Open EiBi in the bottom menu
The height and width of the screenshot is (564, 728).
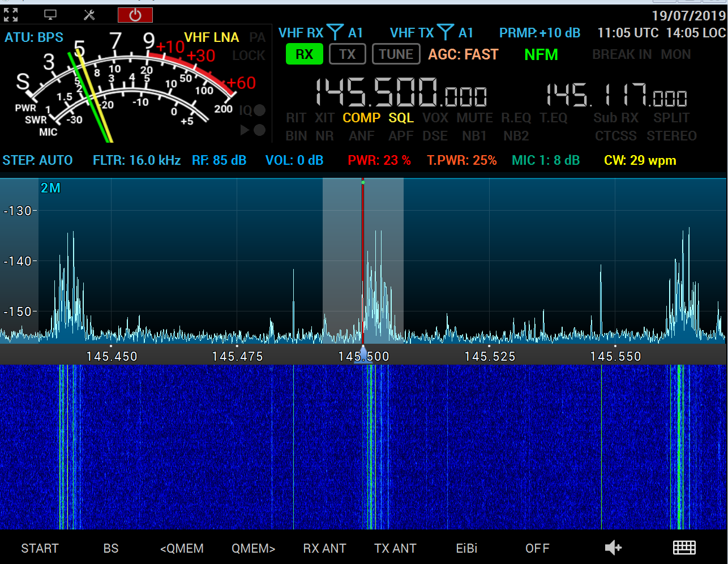click(x=466, y=548)
